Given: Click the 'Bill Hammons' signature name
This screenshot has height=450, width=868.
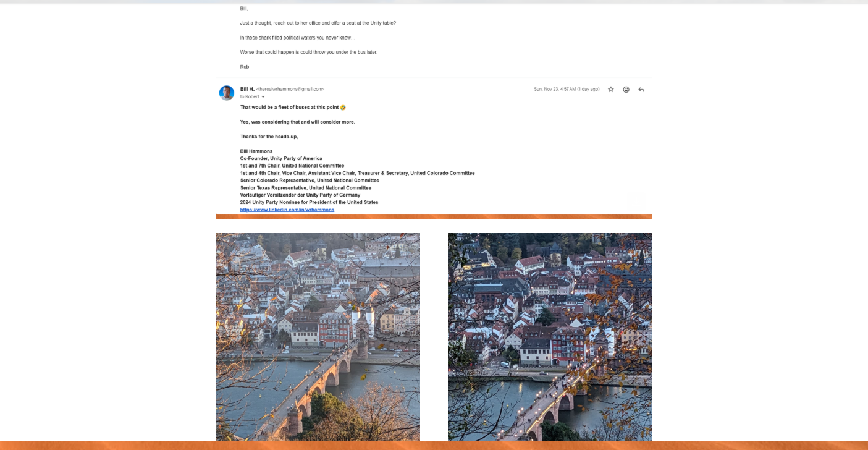Looking at the screenshot, I should (x=256, y=151).
